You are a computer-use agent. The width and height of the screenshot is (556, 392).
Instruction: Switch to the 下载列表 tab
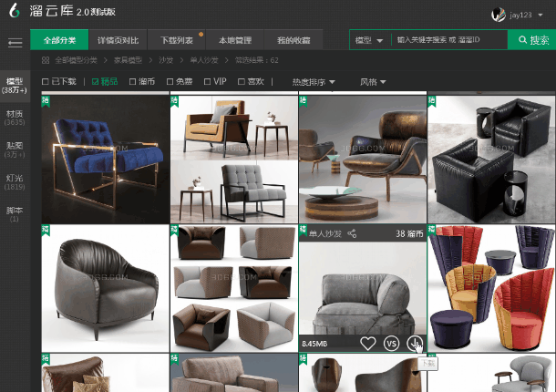coord(176,41)
